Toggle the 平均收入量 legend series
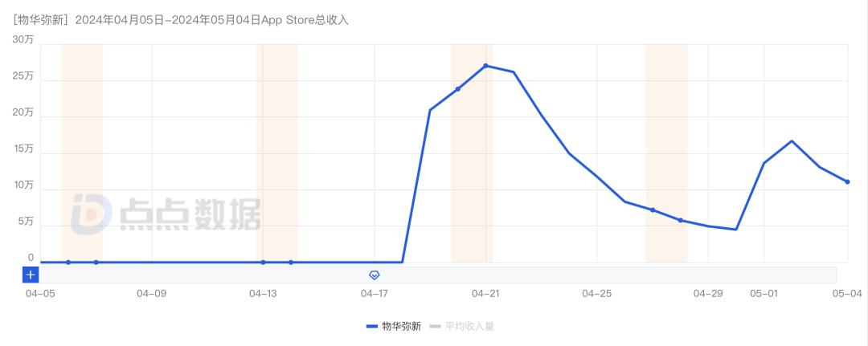 (461, 327)
